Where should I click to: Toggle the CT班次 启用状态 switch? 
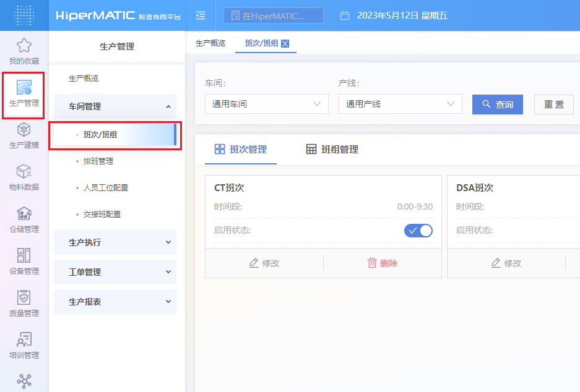[x=418, y=231]
